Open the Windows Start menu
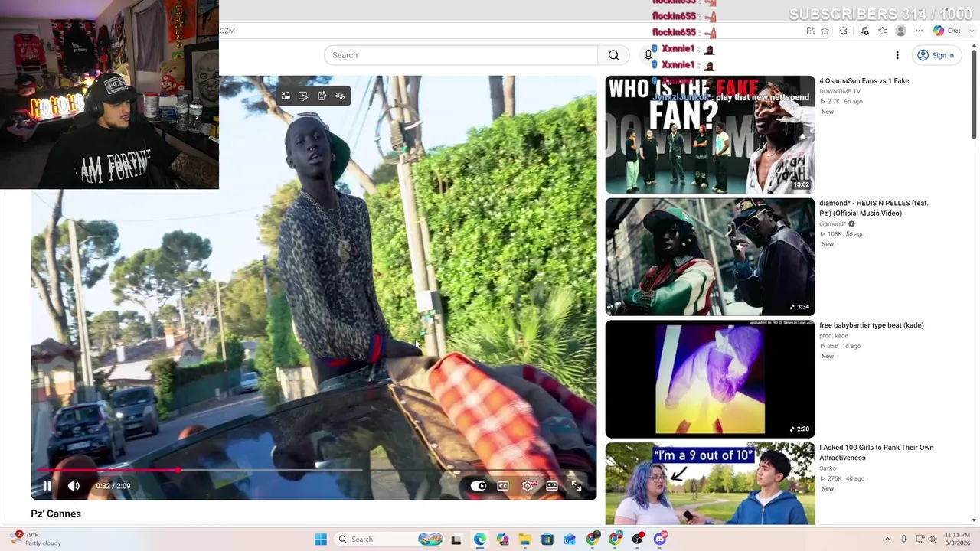This screenshot has height=551, width=980. click(321, 540)
